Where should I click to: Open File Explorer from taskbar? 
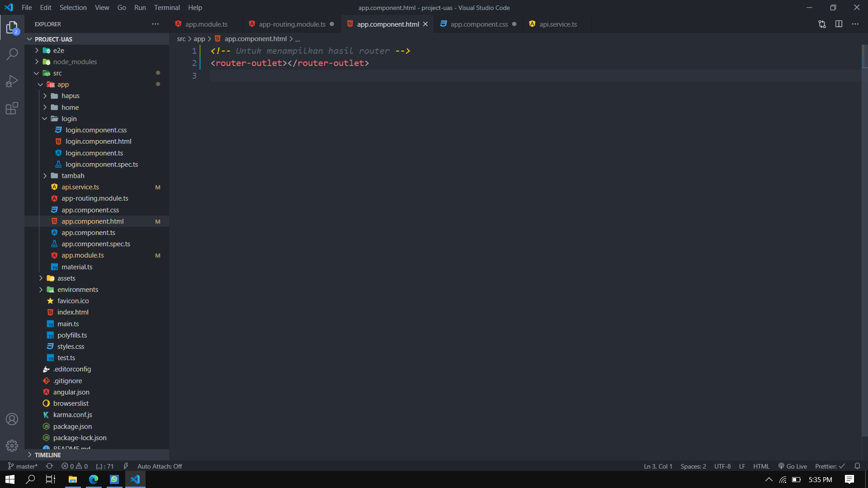click(x=73, y=479)
